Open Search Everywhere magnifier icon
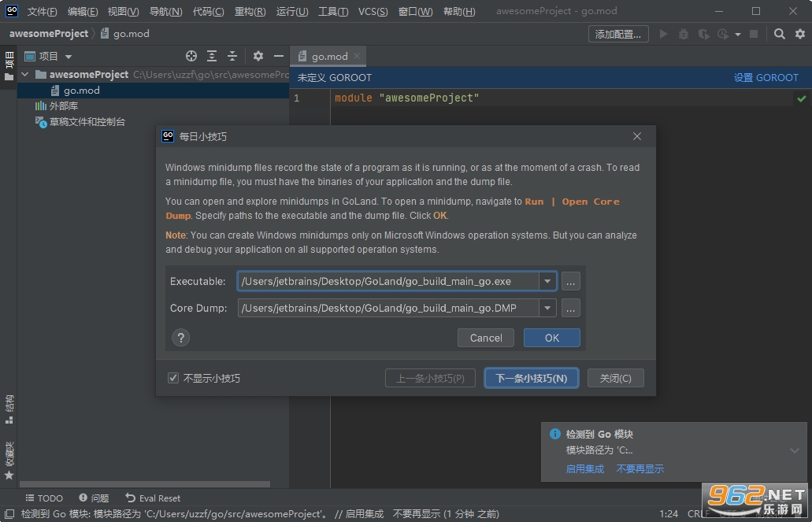 tap(780, 34)
